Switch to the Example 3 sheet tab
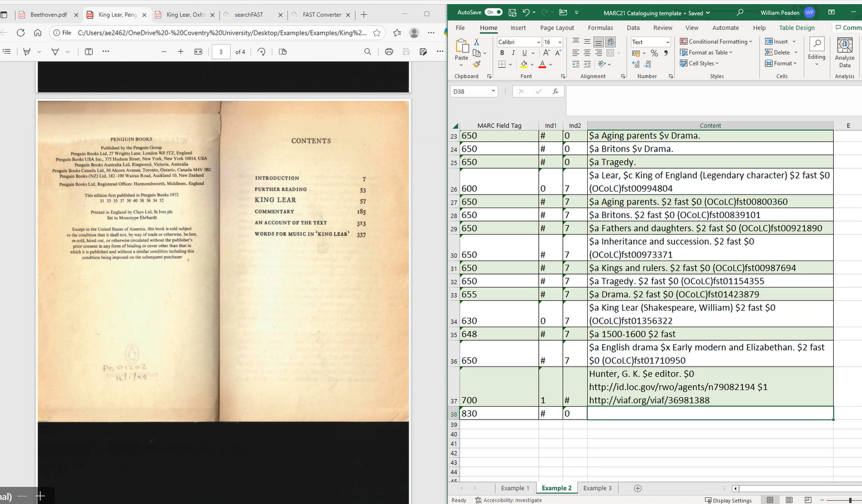 pos(597,488)
